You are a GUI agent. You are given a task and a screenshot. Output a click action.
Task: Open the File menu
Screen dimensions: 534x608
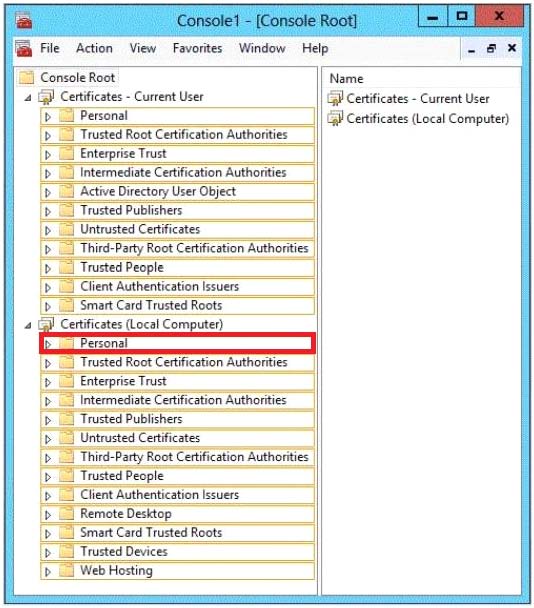tap(50, 48)
